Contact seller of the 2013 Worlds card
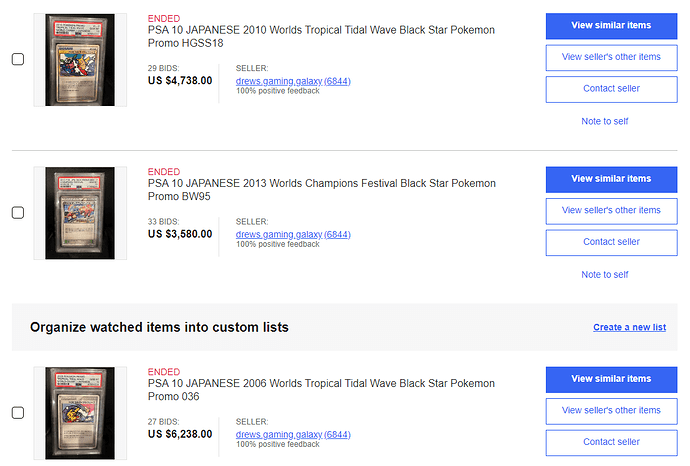The height and width of the screenshot is (466, 690). point(611,242)
